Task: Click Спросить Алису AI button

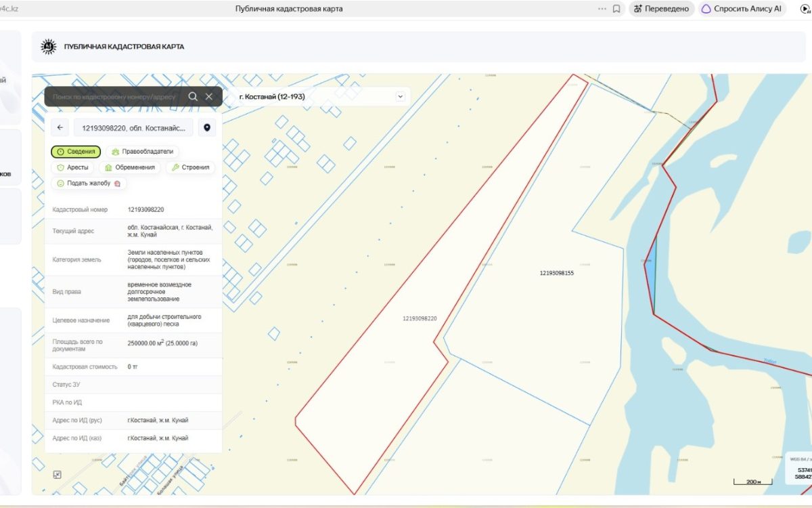Action: pos(742,9)
